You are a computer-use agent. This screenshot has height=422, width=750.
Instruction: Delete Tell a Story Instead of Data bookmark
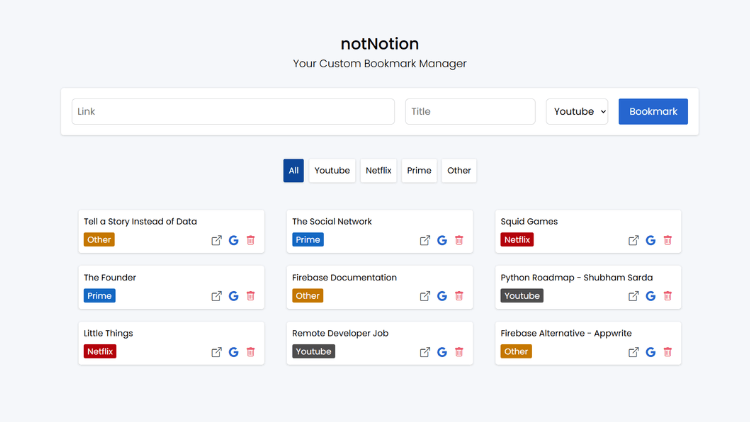251,240
